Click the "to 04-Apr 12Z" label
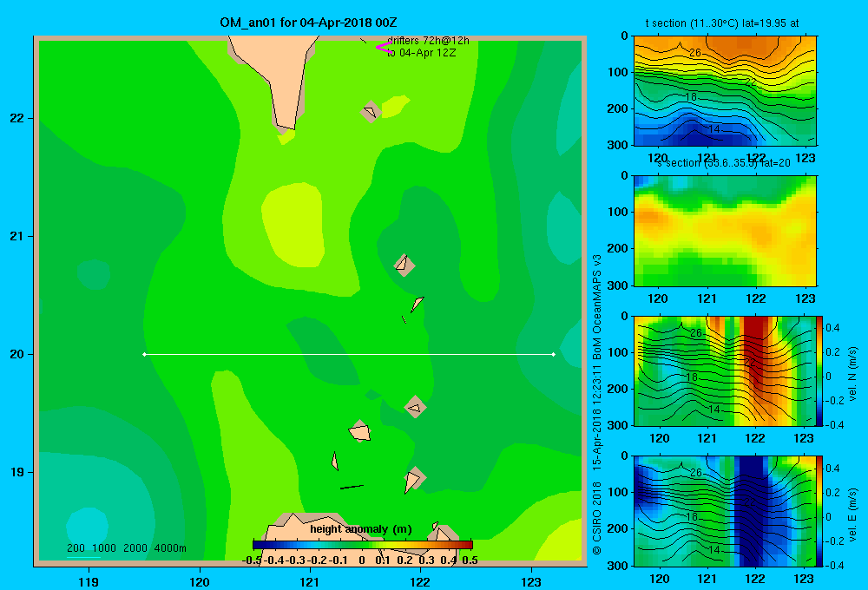 [421, 53]
